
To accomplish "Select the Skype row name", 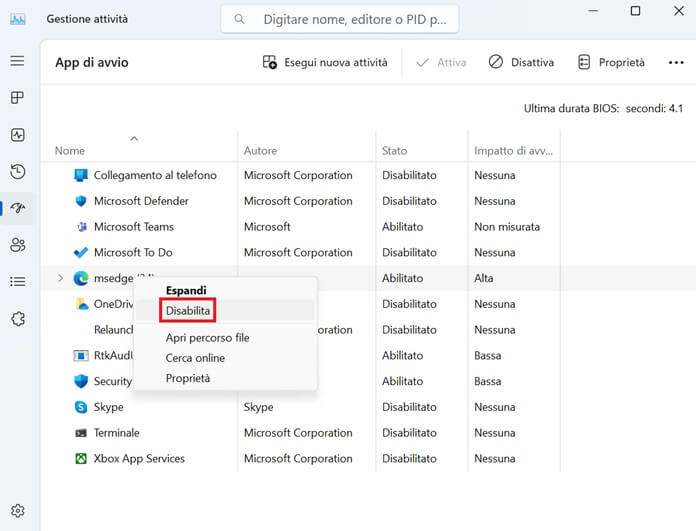I will point(108,407).
